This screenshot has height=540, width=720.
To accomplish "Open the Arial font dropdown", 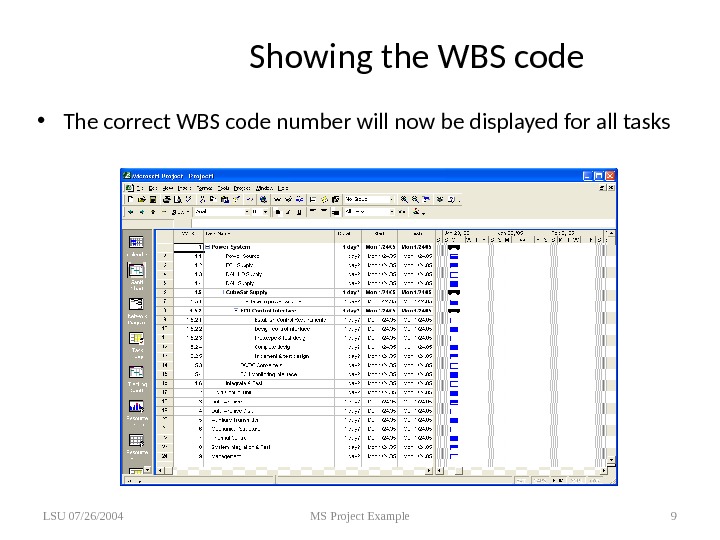I will tap(246, 212).
